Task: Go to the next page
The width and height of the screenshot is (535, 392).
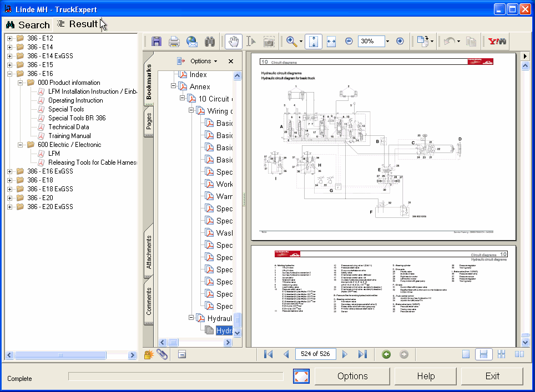Action: pyautogui.click(x=345, y=354)
